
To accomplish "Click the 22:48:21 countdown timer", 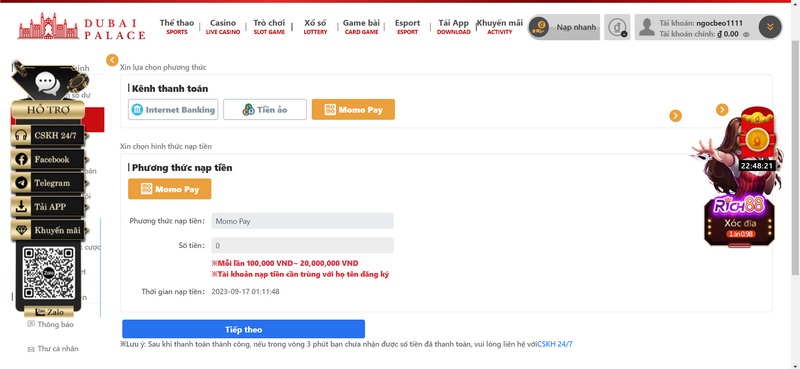I will (757, 166).
